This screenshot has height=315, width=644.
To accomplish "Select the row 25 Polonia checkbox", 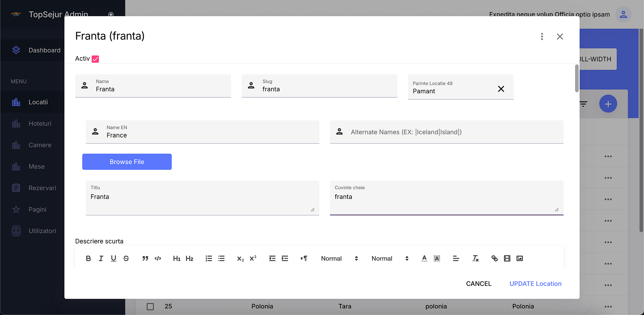I will [150, 307].
